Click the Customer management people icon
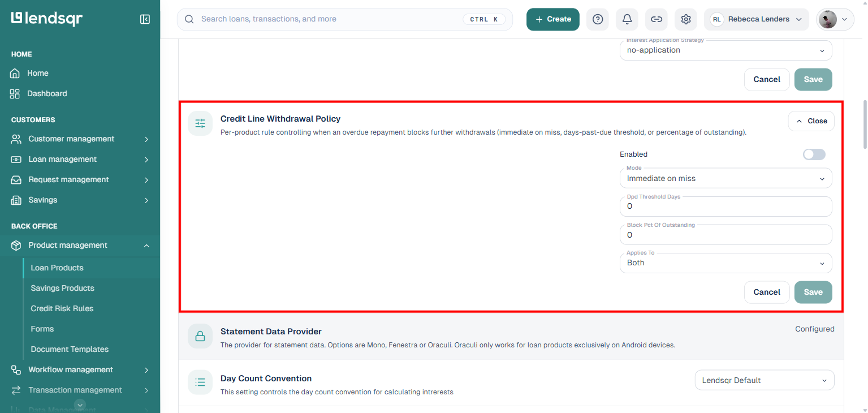 point(16,139)
